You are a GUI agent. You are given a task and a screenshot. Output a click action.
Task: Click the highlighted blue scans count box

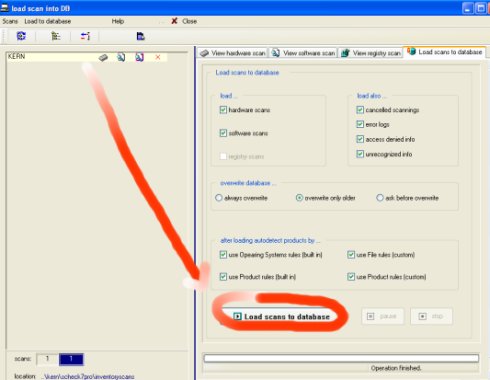point(71,359)
